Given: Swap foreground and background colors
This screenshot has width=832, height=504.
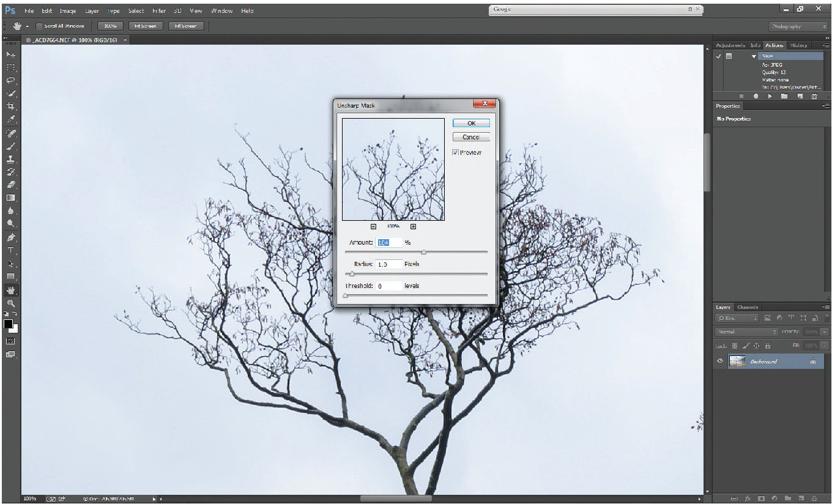Looking at the screenshot, I should [x=16, y=314].
